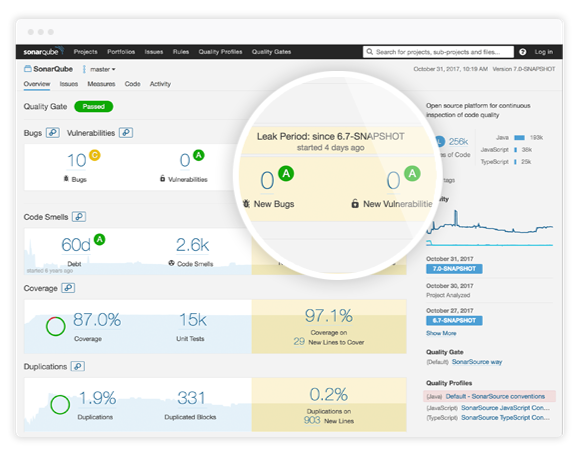Click Show More under activity events
Image resolution: width=583 pixels, height=463 pixels.
coord(441,333)
